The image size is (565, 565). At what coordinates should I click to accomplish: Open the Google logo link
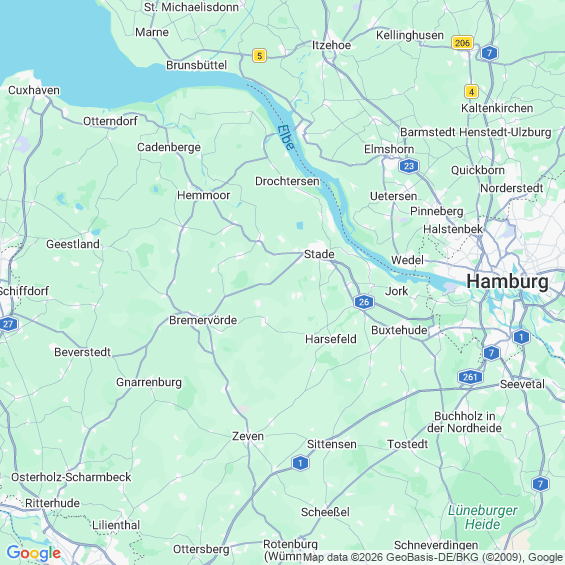(x=34, y=552)
